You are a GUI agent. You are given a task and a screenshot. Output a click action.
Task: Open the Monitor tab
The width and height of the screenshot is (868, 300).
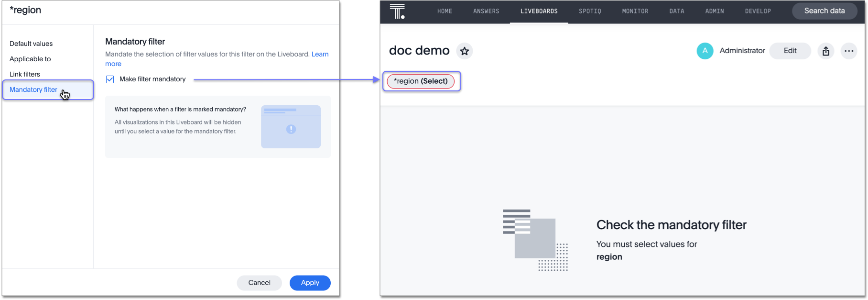tap(635, 11)
